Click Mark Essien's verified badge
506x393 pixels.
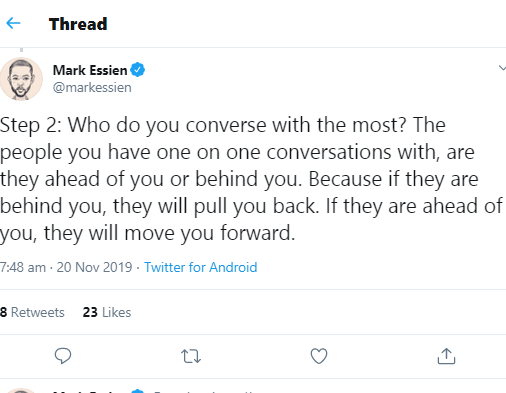pos(137,70)
